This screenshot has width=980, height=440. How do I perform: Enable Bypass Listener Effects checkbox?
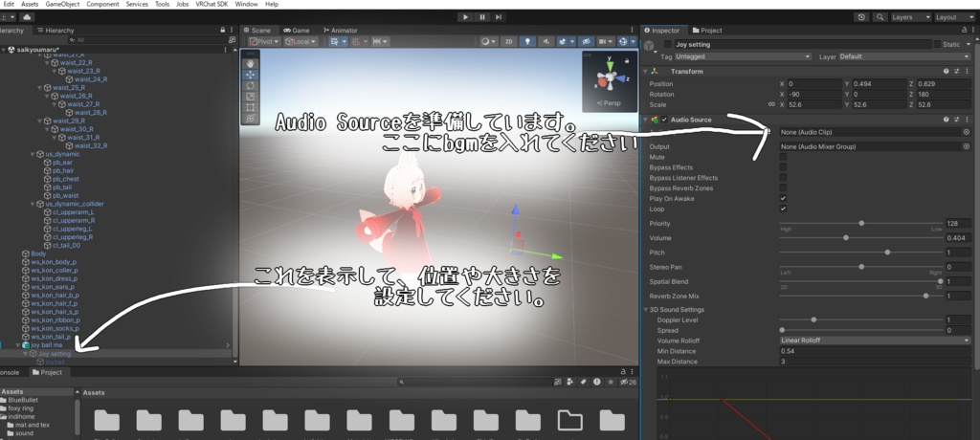click(783, 178)
